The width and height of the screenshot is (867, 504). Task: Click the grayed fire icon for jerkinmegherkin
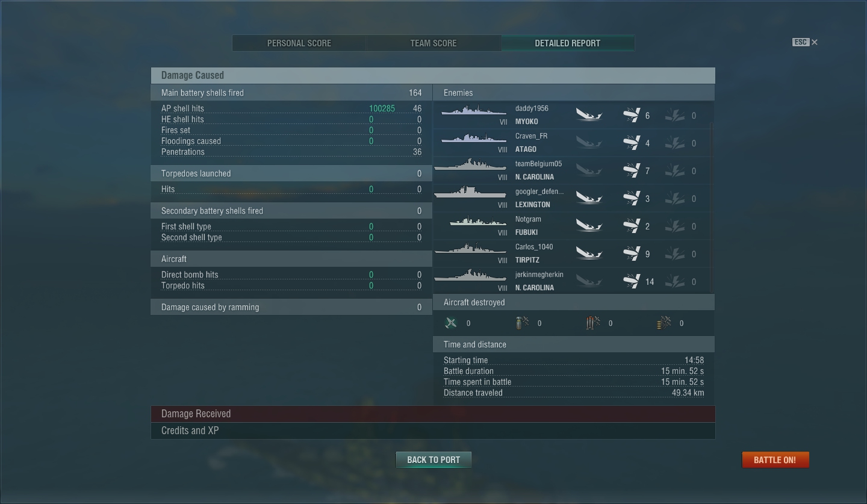(x=674, y=281)
